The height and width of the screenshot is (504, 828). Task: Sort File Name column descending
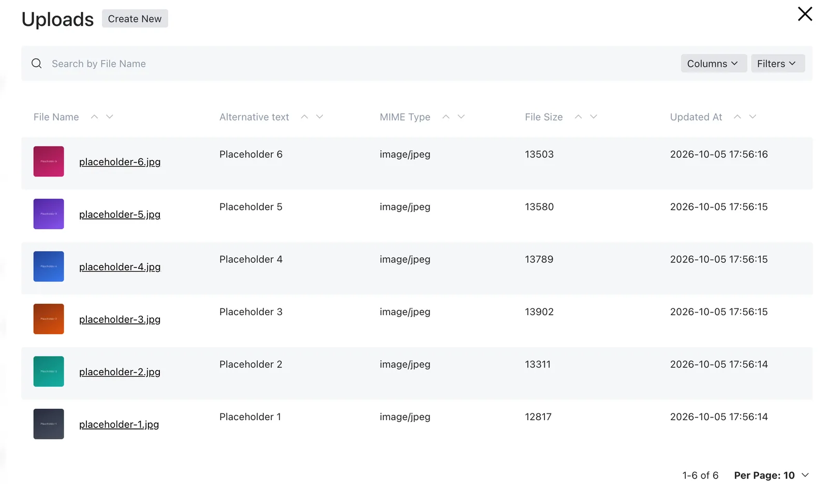click(x=110, y=117)
